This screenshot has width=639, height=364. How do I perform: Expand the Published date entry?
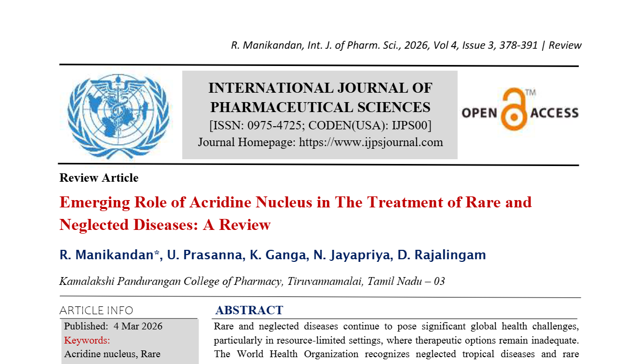113,326
